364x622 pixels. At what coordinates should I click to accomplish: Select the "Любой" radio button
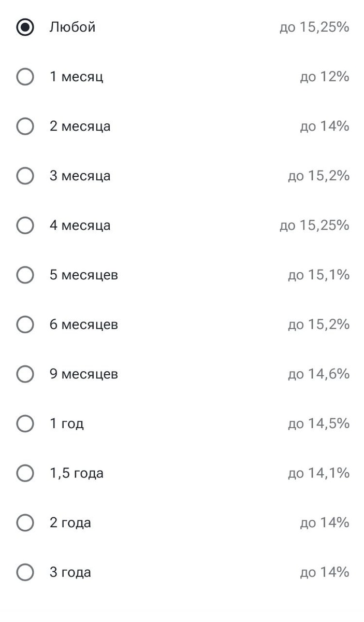pyautogui.click(x=25, y=27)
